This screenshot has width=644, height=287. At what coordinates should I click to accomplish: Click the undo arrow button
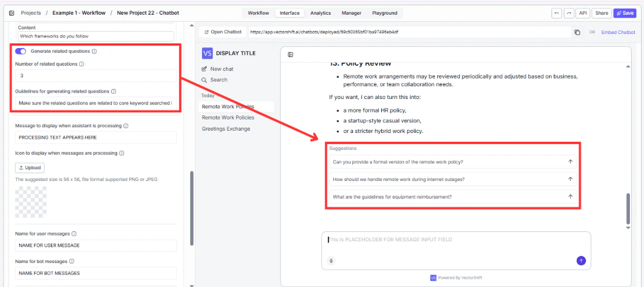pyautogui.click(x=557, y=13)
